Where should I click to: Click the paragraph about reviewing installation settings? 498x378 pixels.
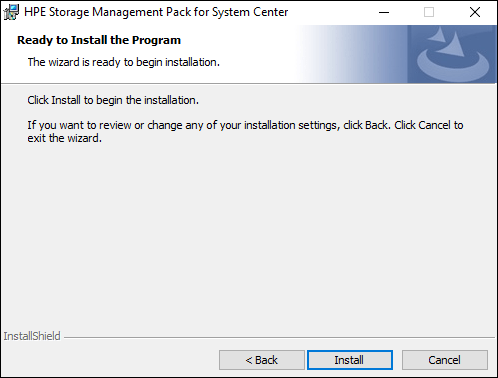click(245, 131)
